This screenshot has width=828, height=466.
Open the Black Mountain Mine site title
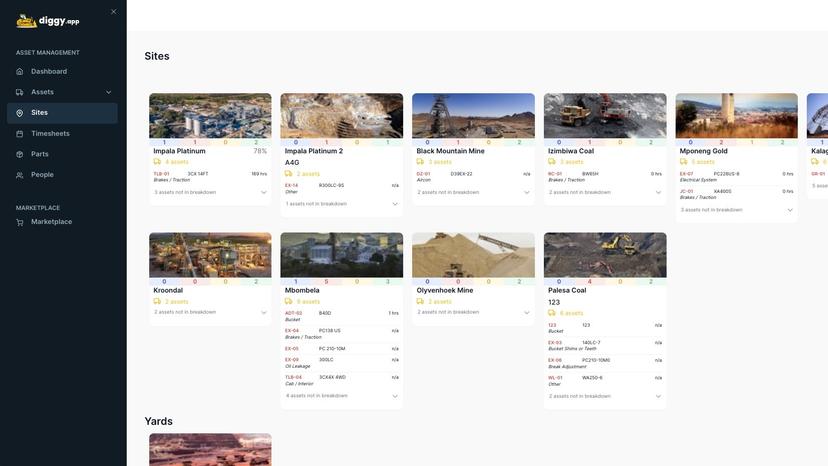450,151
